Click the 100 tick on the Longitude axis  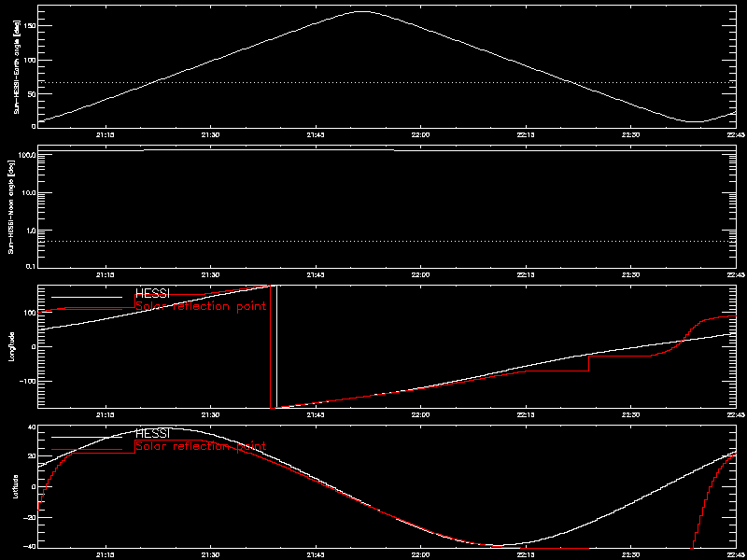(28, 313)
